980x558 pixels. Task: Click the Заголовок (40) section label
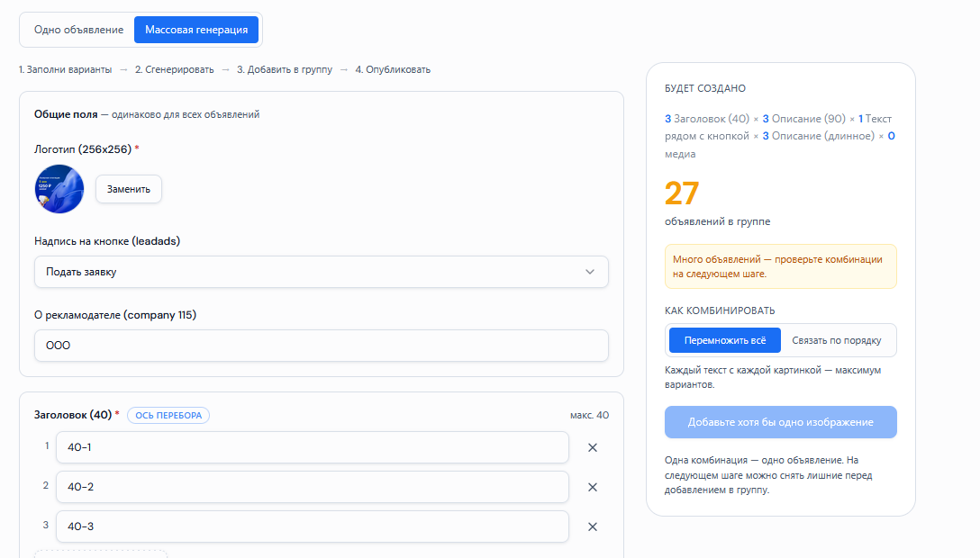(x=72, y=415)
